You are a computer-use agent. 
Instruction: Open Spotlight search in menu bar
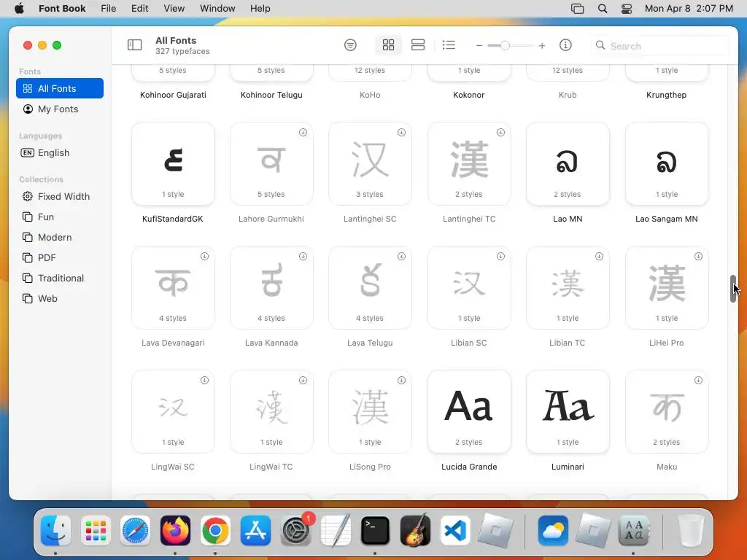click(x=602, y=9)
